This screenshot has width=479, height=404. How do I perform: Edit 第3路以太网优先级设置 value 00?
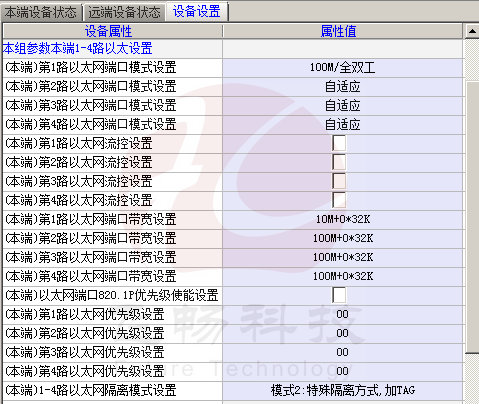(343, 352)
